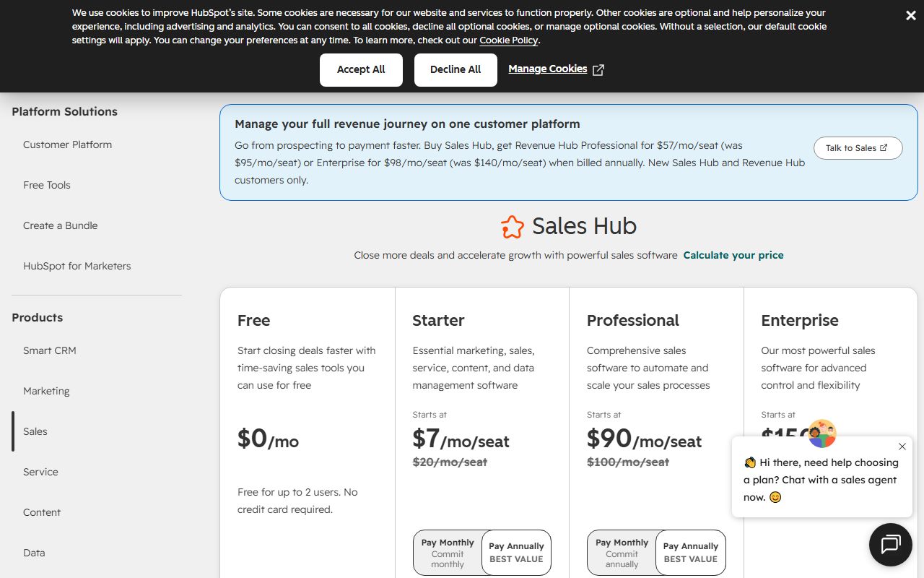Select the Sales product in the sidebar

pos(35,431)
